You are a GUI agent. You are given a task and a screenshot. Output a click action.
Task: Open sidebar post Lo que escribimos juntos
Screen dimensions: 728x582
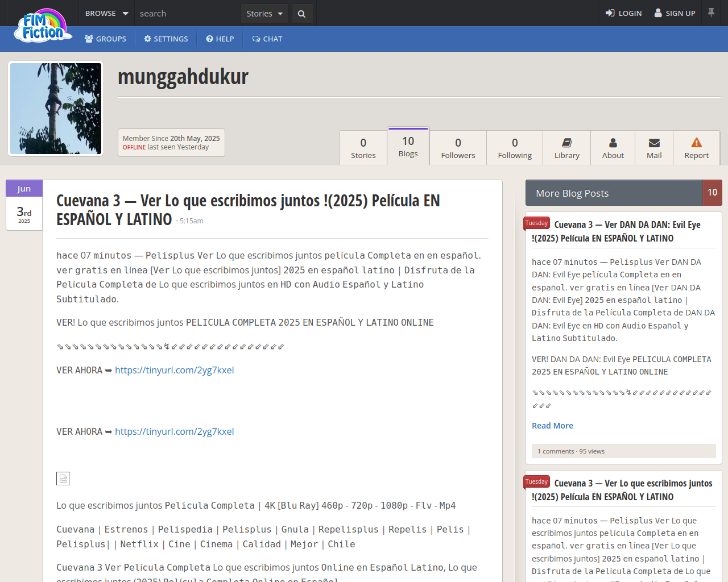click(622, 490)
